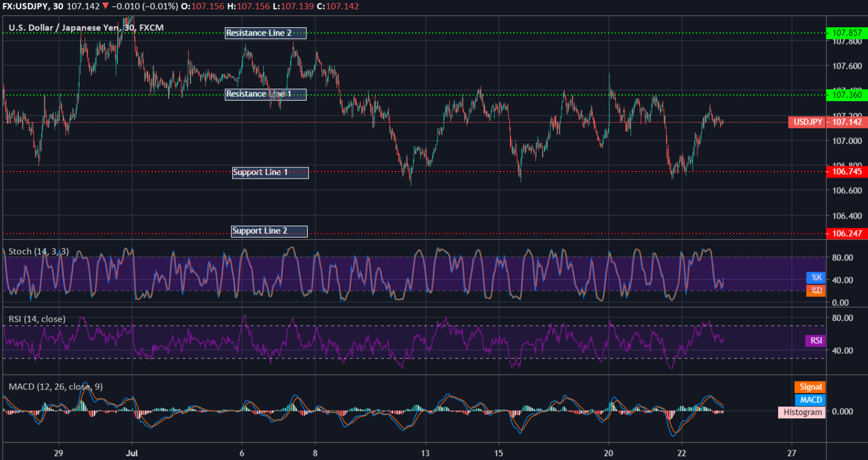
Task: Click the 13 date on time axis
Action: [x=425, y=453]
